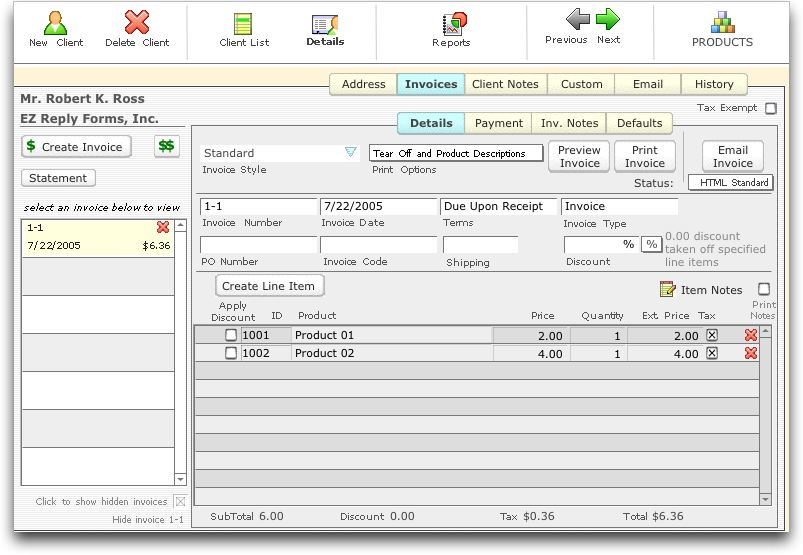This screenshot has width=803, height=555.
Task: Toggle the Item Notes print checkbox
Action: [x=764, y=290]
